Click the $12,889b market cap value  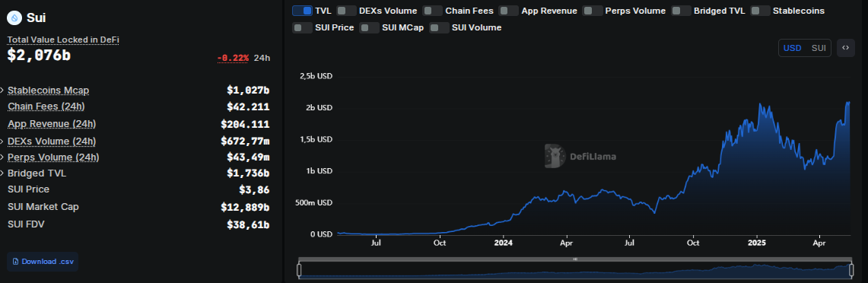pyautogui.click(x=245, y=207)
